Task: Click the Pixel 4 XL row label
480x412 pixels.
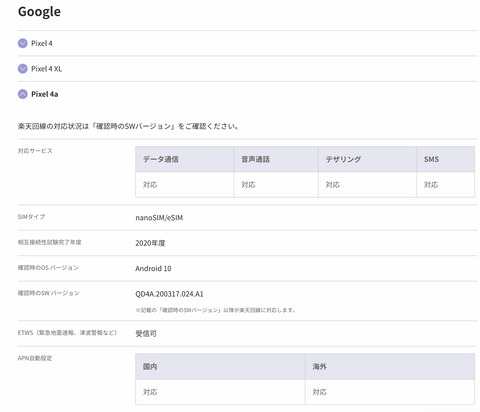Action: [46, 69]
